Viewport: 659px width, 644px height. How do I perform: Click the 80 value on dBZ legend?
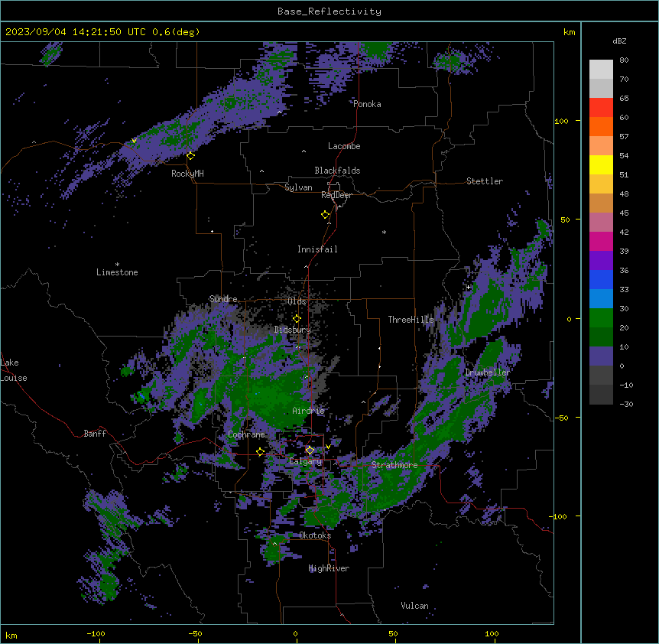(x=624, y=60)
